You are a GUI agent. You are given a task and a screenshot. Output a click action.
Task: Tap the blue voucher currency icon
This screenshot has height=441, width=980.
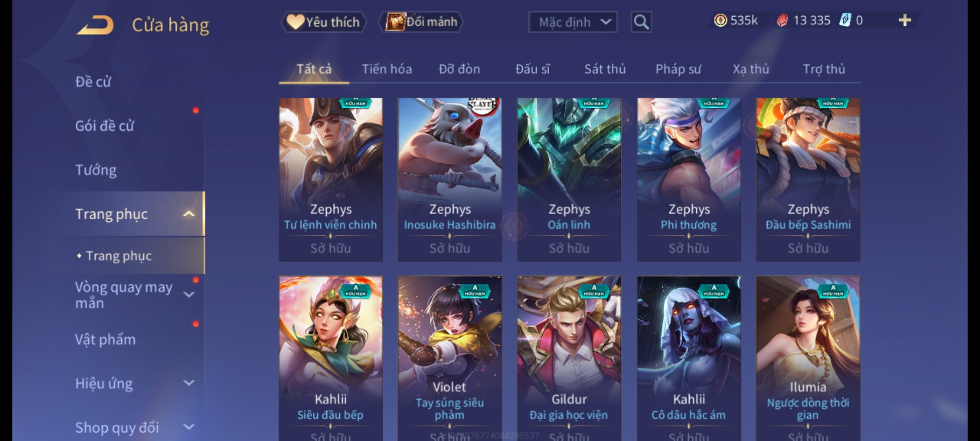tap(845, 20)
